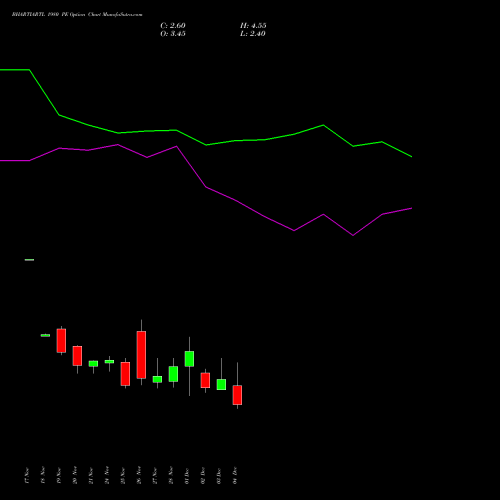Select the last red candle for 04 Dec
500x500 pixels.
pyautogui.click(x=237, y=395)
